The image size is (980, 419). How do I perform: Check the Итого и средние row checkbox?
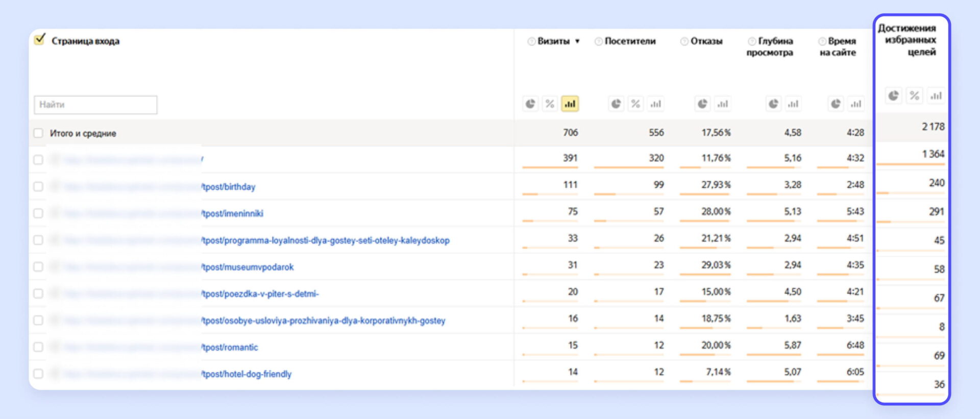(x=38, y=133)
